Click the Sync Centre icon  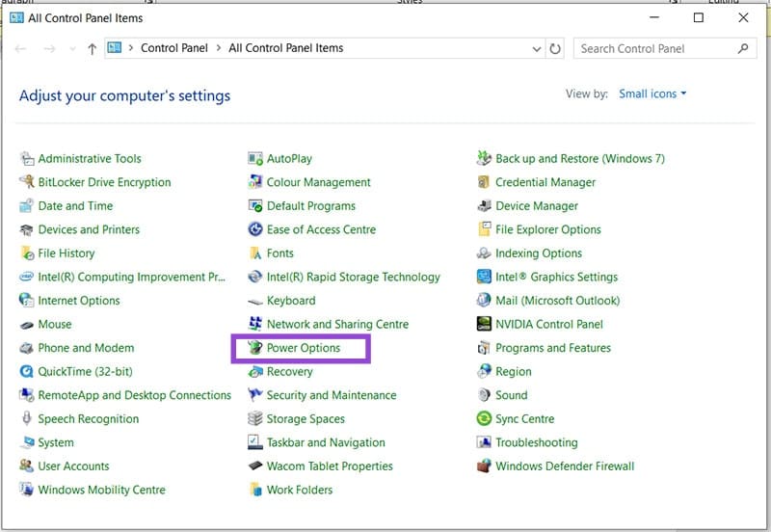pos(485,419)
